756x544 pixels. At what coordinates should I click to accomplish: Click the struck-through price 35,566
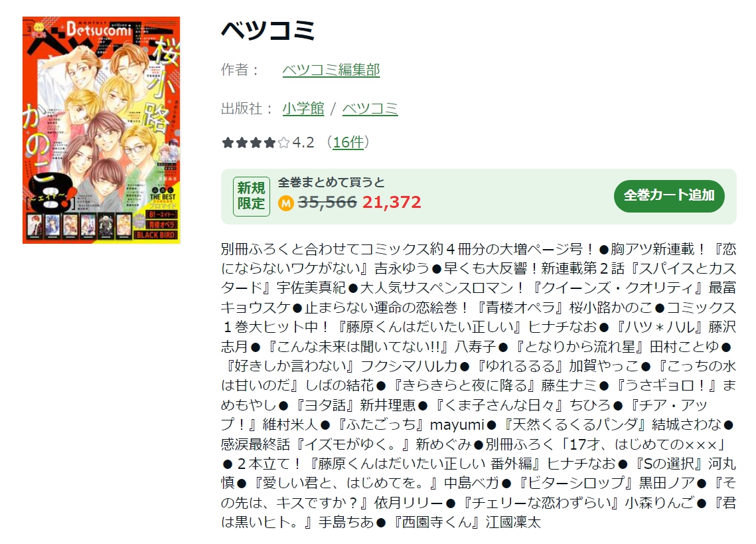coord(327,202)
